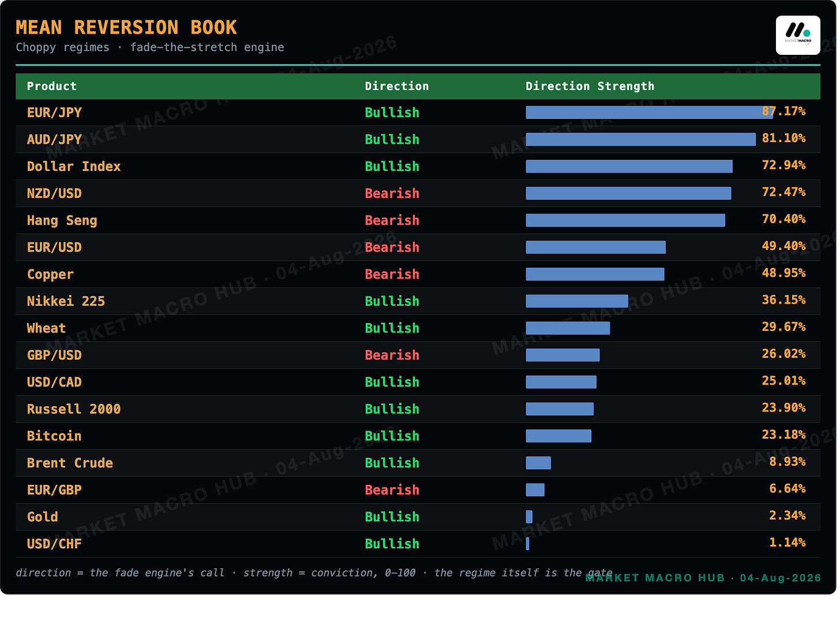Click the 6.64% strength value
Viewport: 840px width, 632px height.
coord(787,488)
